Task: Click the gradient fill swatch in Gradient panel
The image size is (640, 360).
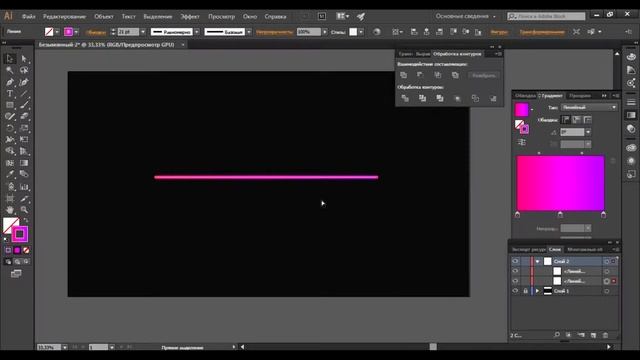Action: point(522,109)
